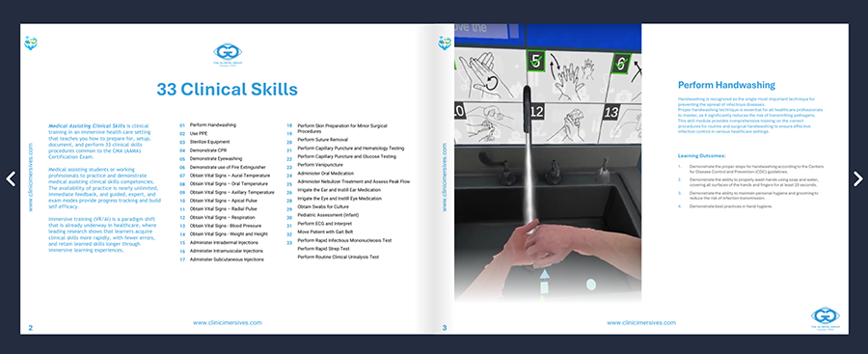
Task: Select 'Obtain Vital Signs - Blood Pressure'
Action: (226, 226)
